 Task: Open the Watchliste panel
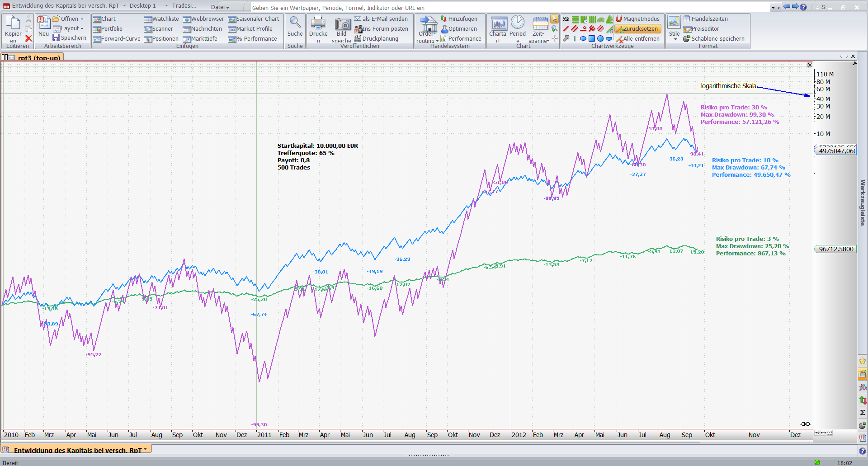coord(161,19)
